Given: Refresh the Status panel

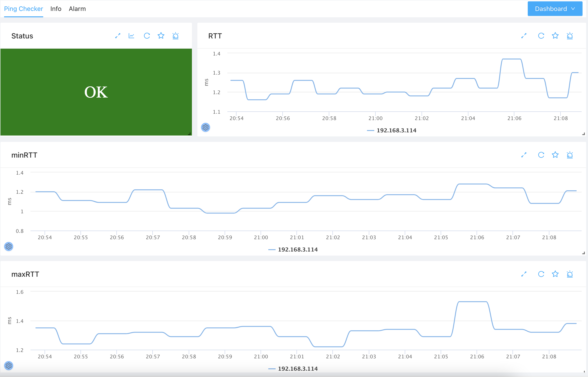Looking at the screenshot, I should pos(147,36).
